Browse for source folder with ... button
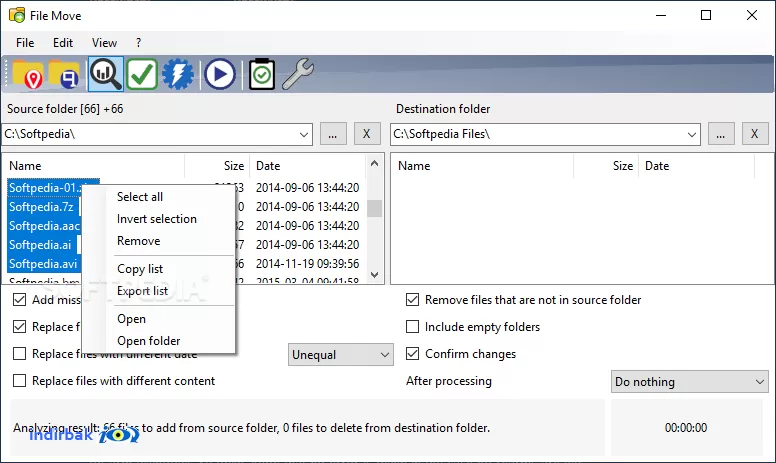Screen dimensions: 776x463 coord(333,134)
